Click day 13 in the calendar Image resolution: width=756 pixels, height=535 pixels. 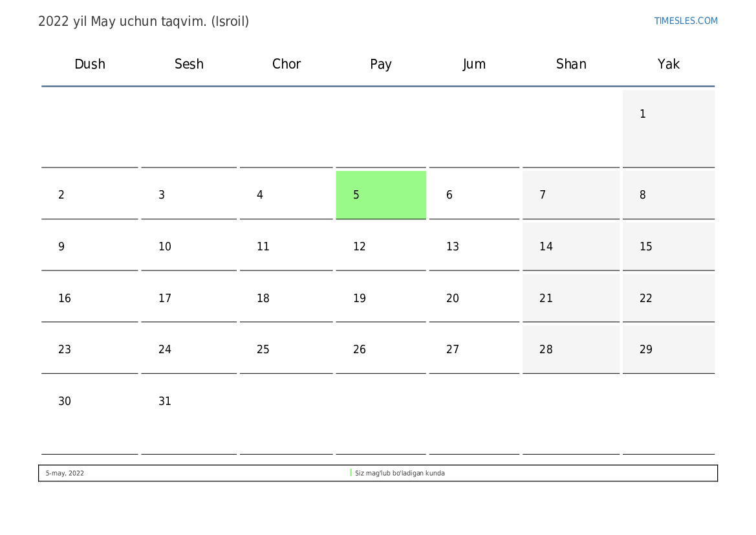(474, 246)
